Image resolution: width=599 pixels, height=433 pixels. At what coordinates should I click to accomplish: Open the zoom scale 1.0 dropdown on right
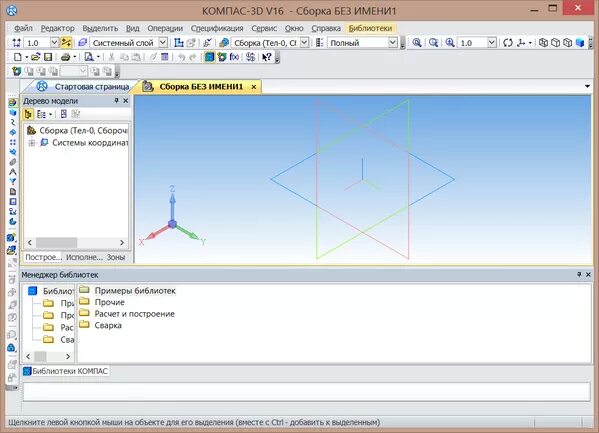click(492, 43)
